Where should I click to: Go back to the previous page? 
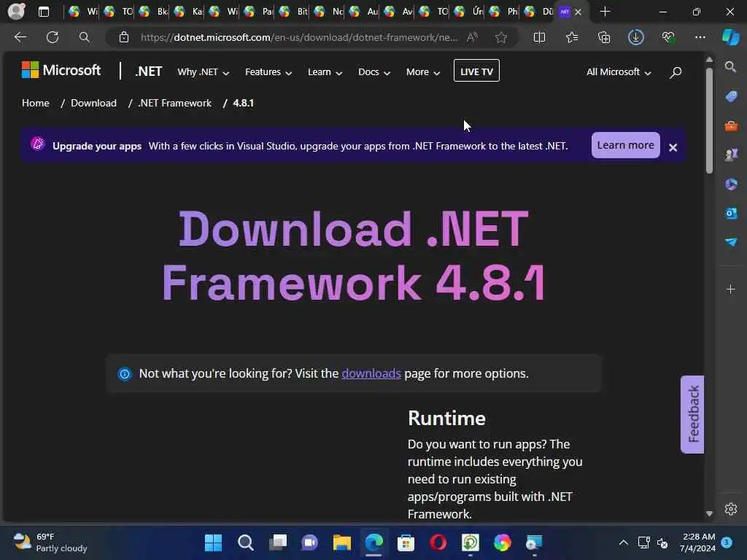tap(20, 37)
